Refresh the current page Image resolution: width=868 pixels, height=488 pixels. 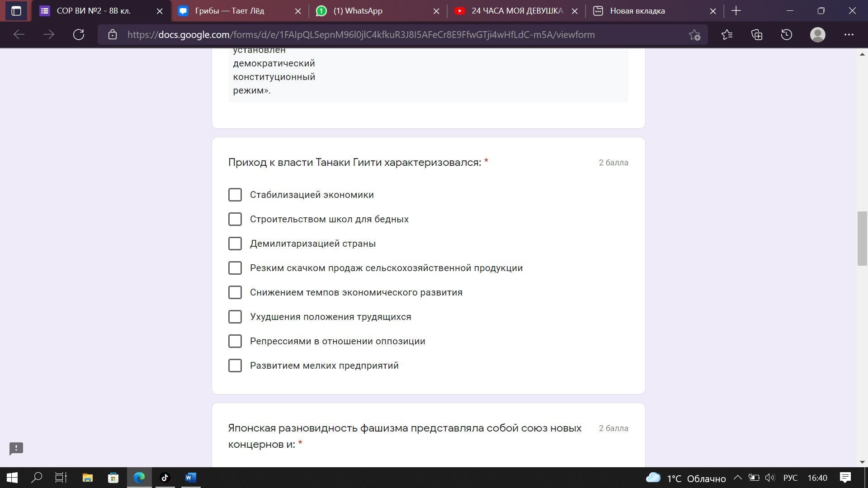[79, 35]
